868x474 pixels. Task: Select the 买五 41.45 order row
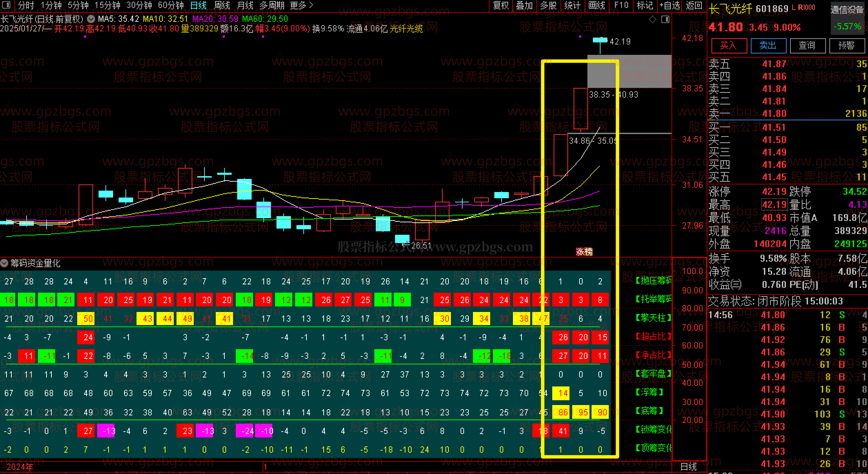788,177
